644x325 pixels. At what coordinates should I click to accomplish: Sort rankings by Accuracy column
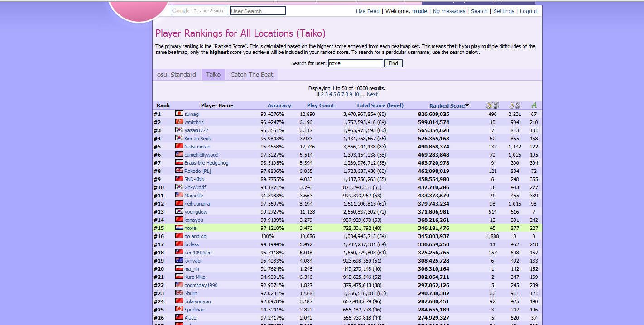point(279,105)
